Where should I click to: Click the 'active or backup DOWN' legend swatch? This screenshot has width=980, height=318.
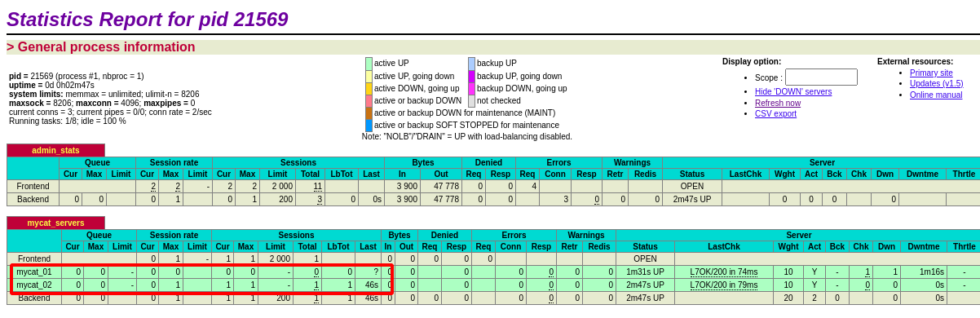pyautogui.click(x=369, y=100)
